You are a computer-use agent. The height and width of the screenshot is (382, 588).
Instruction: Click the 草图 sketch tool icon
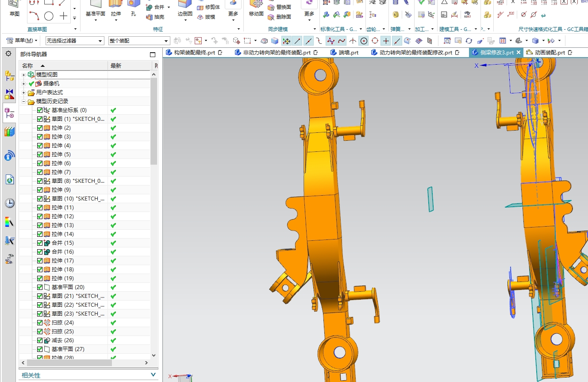coord(14,8)
